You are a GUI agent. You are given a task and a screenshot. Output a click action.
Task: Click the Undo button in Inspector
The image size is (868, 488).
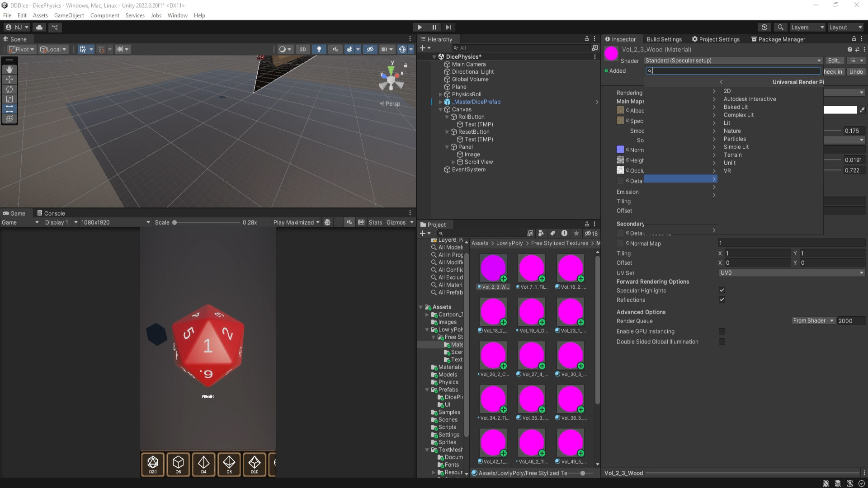click(856, 71)
